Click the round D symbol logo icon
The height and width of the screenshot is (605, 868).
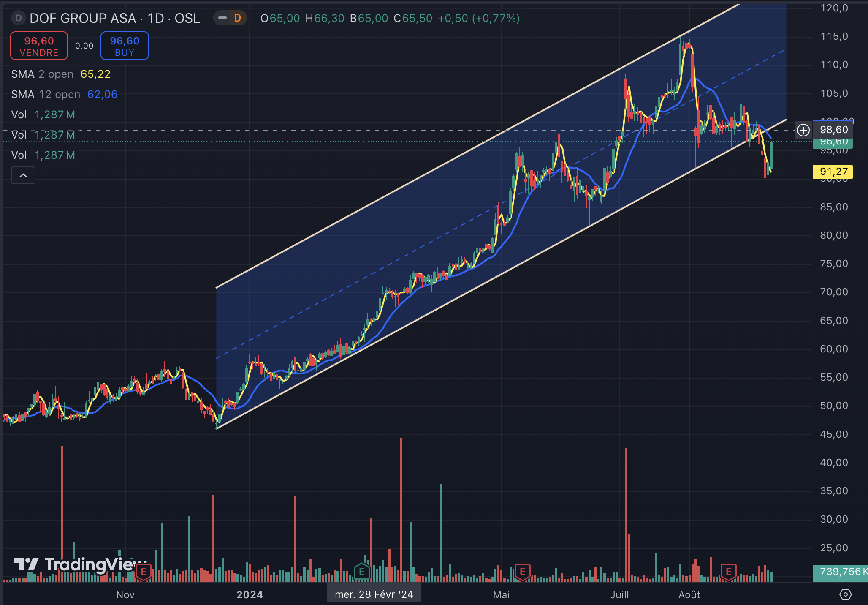pyautogui.click(x=18, y=18)
